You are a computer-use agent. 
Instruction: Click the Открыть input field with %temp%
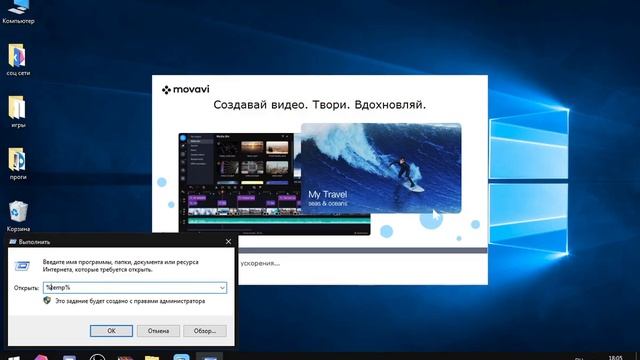[135, 288]
